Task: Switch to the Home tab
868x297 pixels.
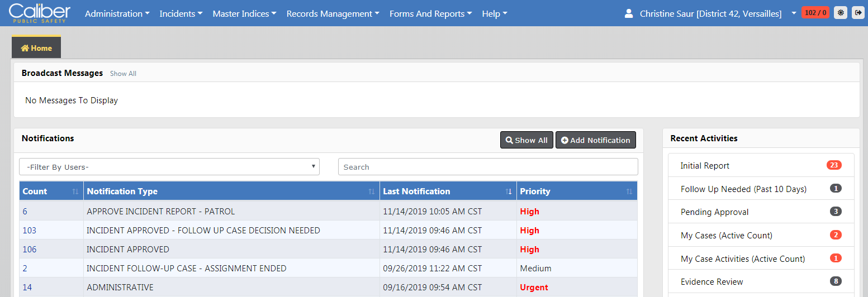Action: pyautogui.click(x=36, y=48)
